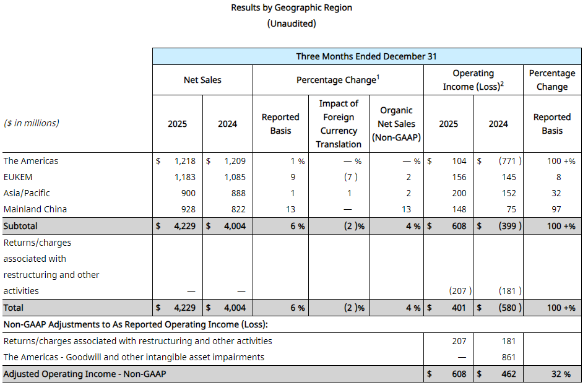Click the 'EUKEM' row label
Image resolution: width=588 pixels, height=385 pixels.
[x=18, y=177]
